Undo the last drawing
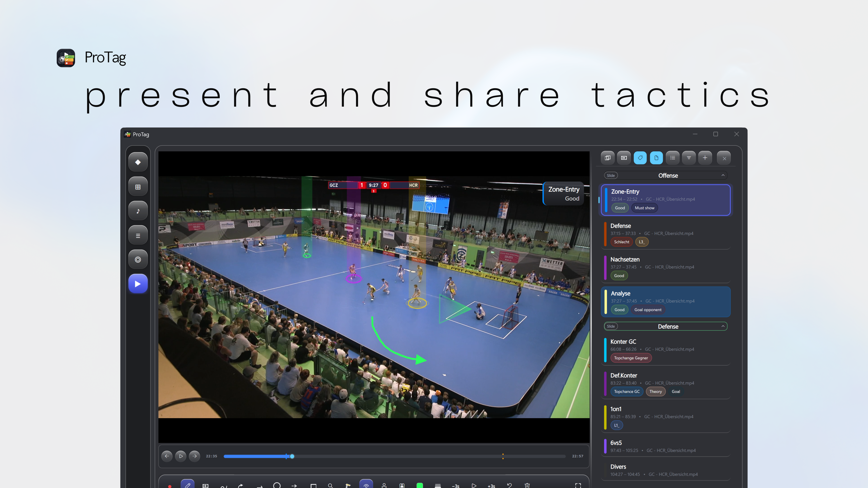 point(509,486)
